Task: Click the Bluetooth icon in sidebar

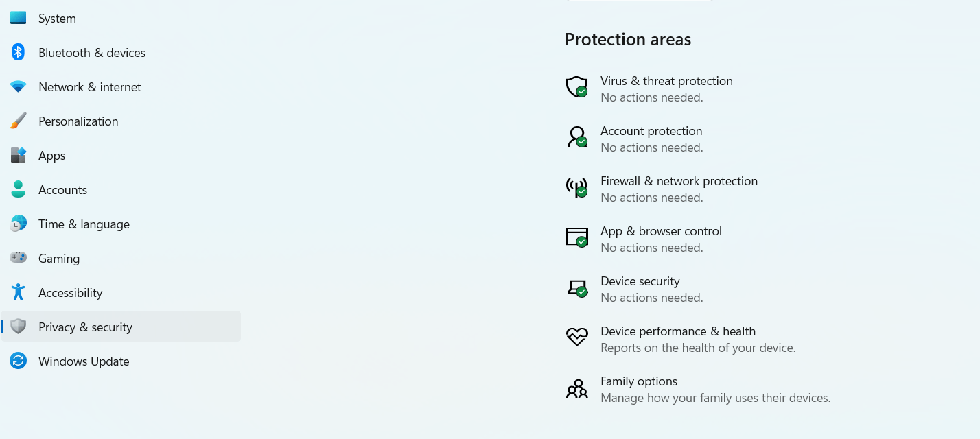Action: [x=19, y=53]
